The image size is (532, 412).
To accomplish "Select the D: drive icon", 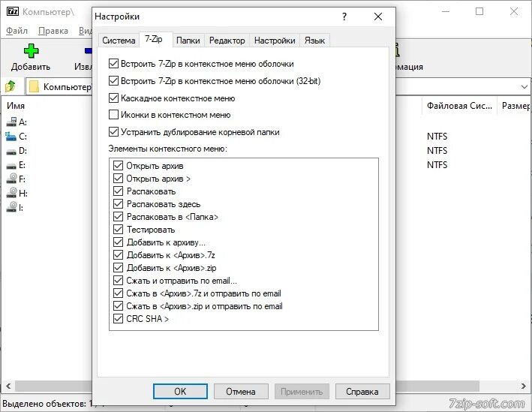I will 11,151.
